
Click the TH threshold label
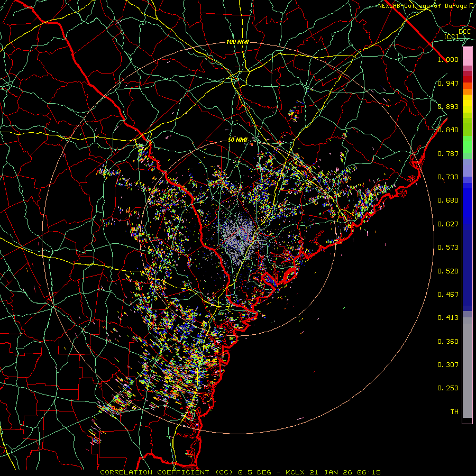click(454, 412)
